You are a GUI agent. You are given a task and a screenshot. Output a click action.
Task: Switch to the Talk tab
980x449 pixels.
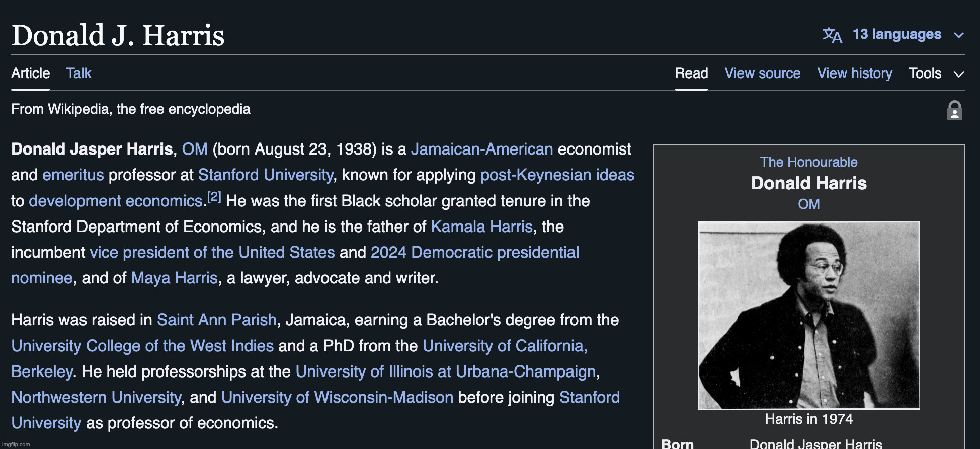[78, 73]
